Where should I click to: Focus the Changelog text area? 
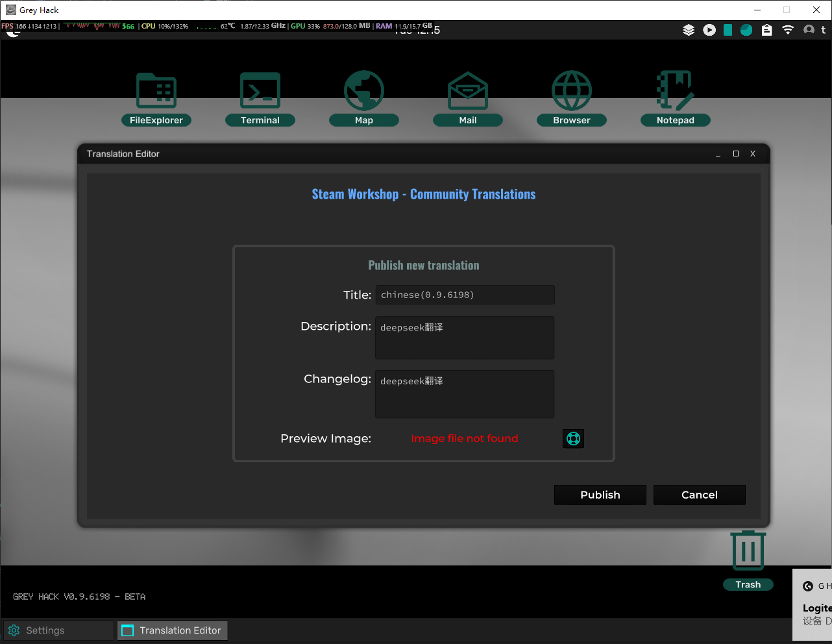[465, 394]
